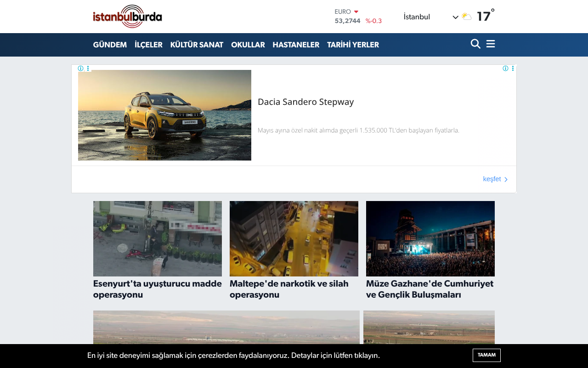Viewport: 588px width, 368px height.
Task: Expand the İstanbul city dropdown chevron
Action: click(x=455, y=17)
